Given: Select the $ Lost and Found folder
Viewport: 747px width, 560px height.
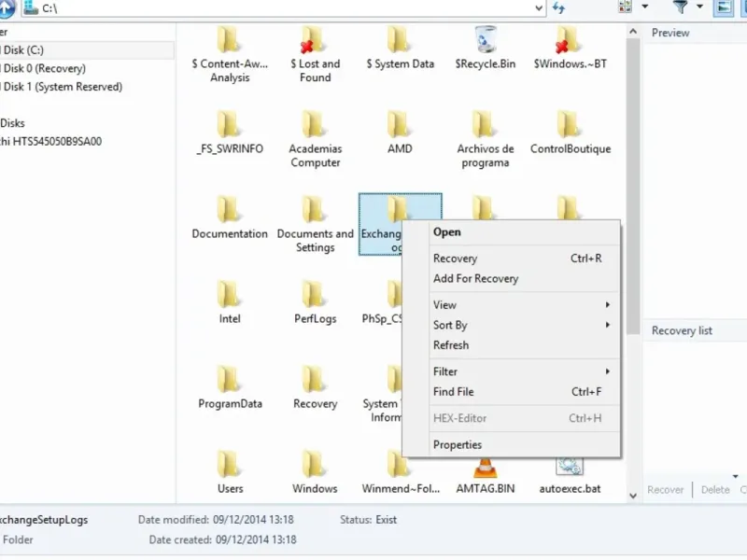Looking at the screenshot, I should point(315,55).
